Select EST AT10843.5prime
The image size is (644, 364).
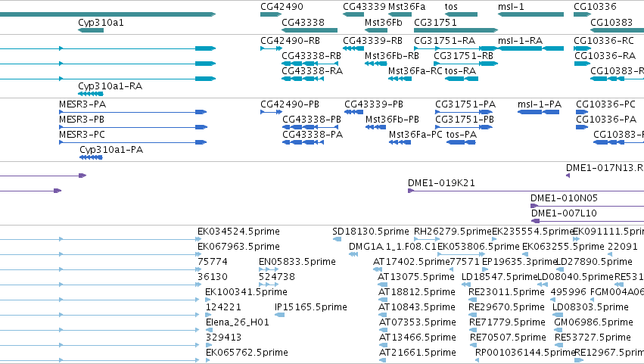pos(382,315)
